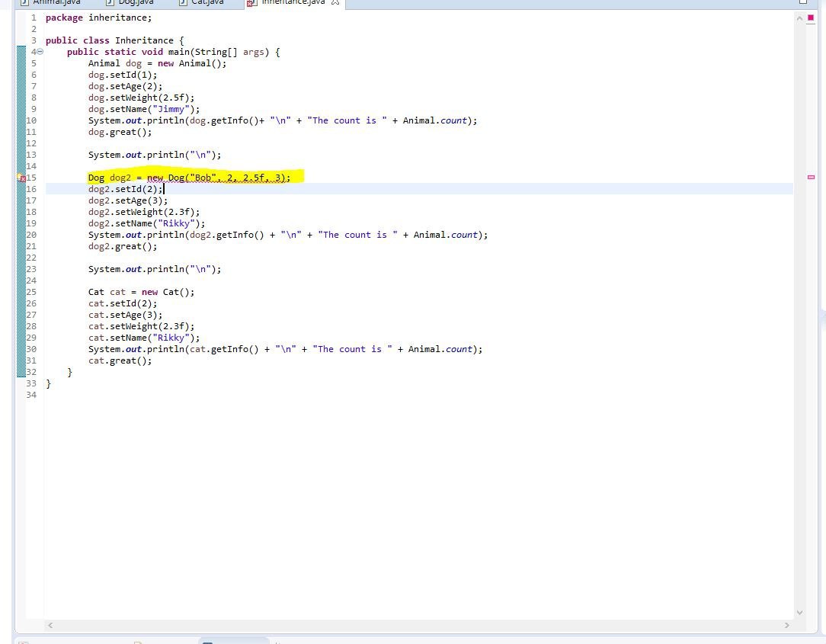Click the 'public class Inheritance {' line
Viewport: 826px width, 644px height.
115,40
